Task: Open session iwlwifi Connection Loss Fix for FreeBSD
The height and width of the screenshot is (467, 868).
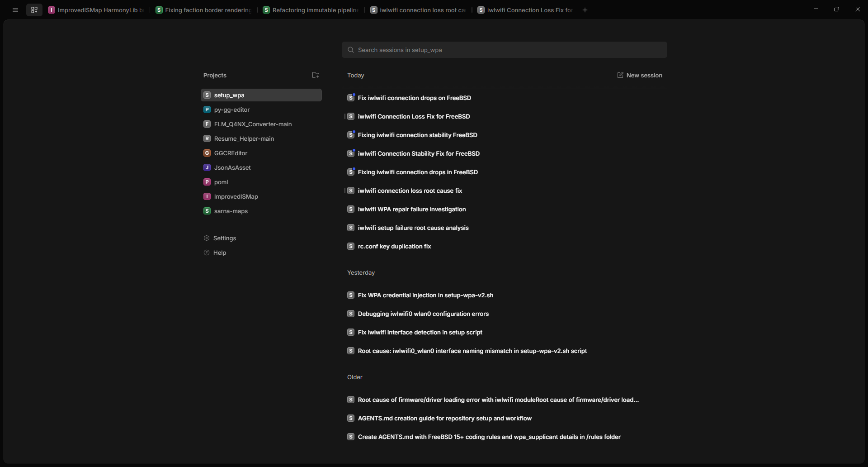Action: [505, 116]
